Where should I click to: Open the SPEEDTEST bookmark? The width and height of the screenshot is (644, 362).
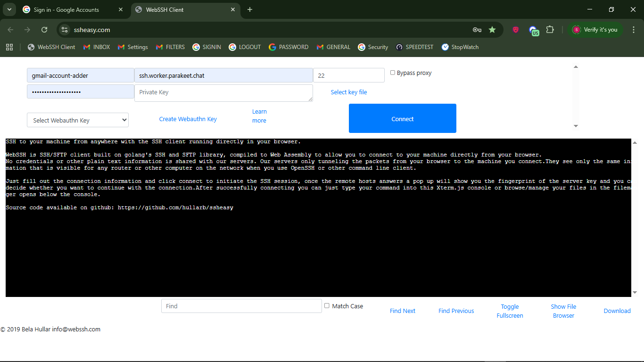[414, 47]
